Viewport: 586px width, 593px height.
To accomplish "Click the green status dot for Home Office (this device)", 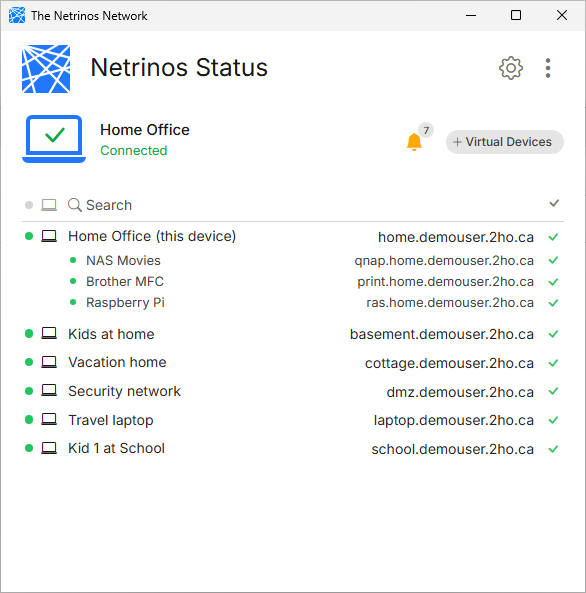I will click(x=29, y=236).
